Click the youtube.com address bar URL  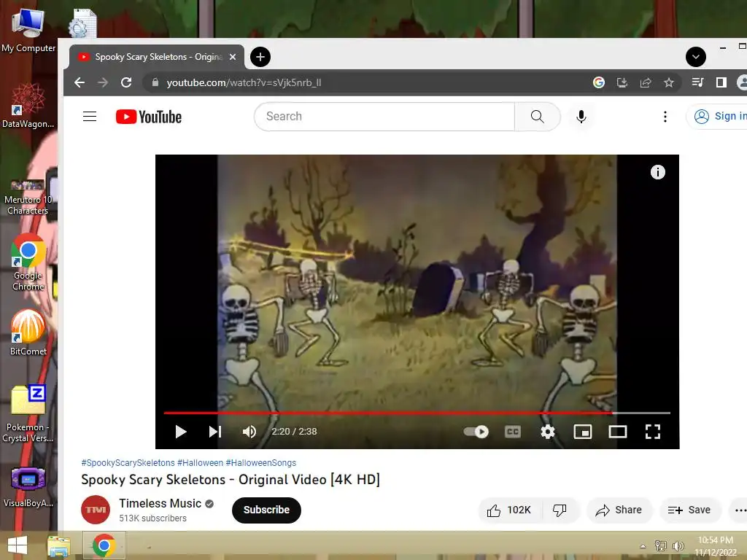tap(244, 83)
